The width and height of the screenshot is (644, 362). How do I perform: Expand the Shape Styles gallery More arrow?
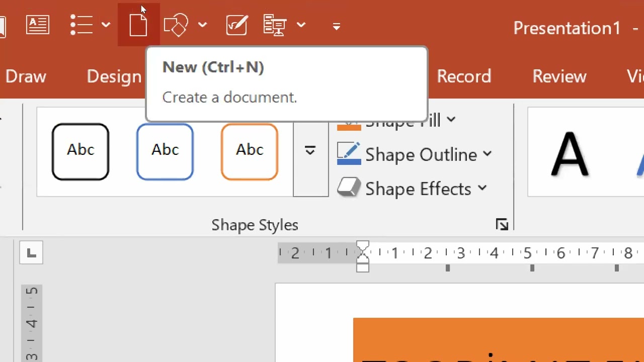(310, 151)
